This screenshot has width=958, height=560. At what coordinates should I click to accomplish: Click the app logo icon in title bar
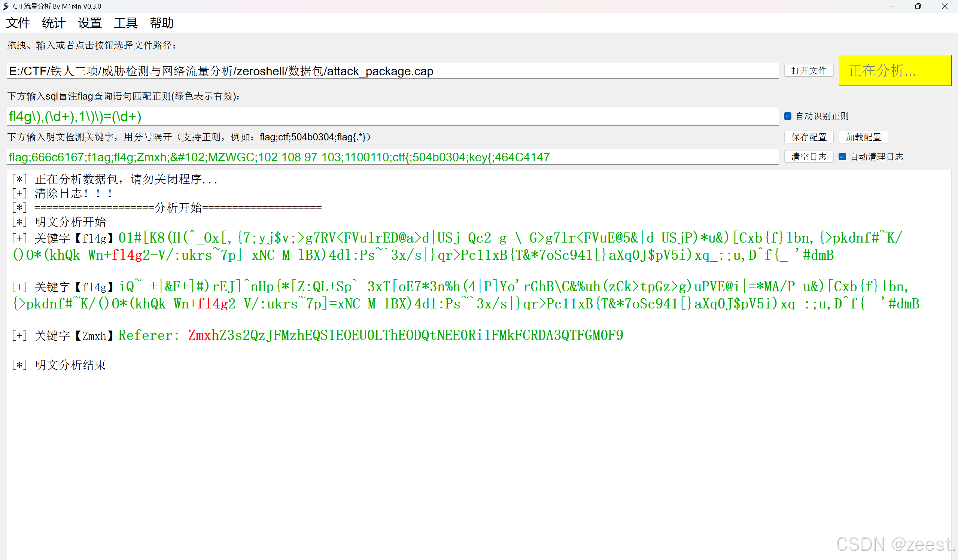(6, 6)
